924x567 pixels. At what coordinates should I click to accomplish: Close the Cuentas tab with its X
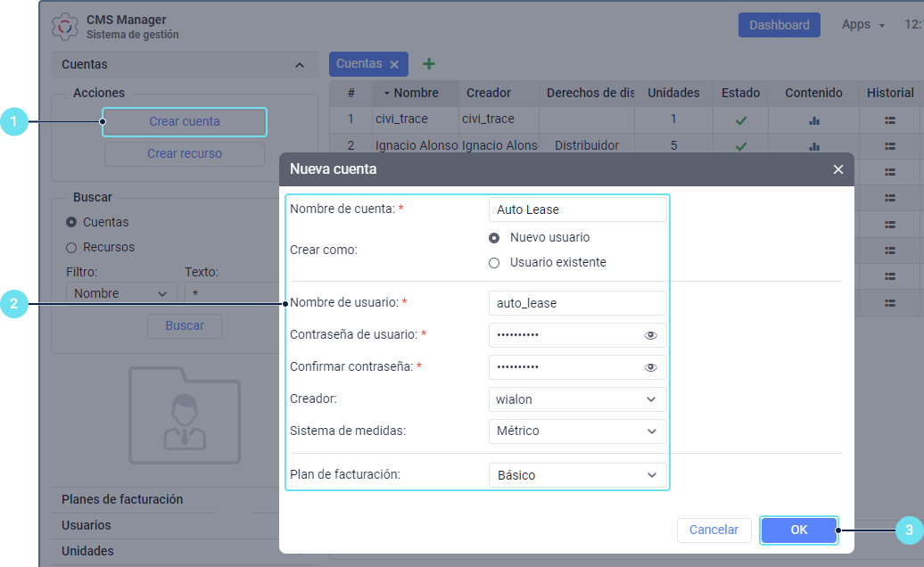point(393,64)
